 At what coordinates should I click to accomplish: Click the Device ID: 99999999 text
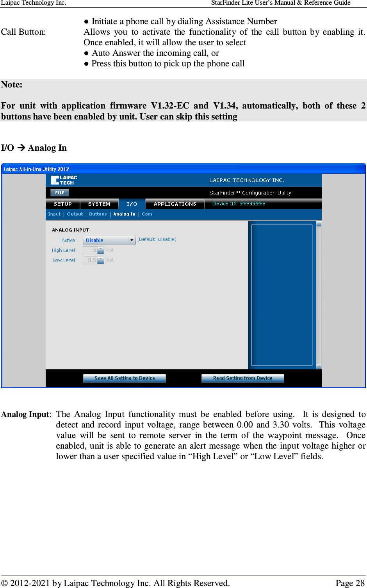pyautogui.click(x=239, y=203)
